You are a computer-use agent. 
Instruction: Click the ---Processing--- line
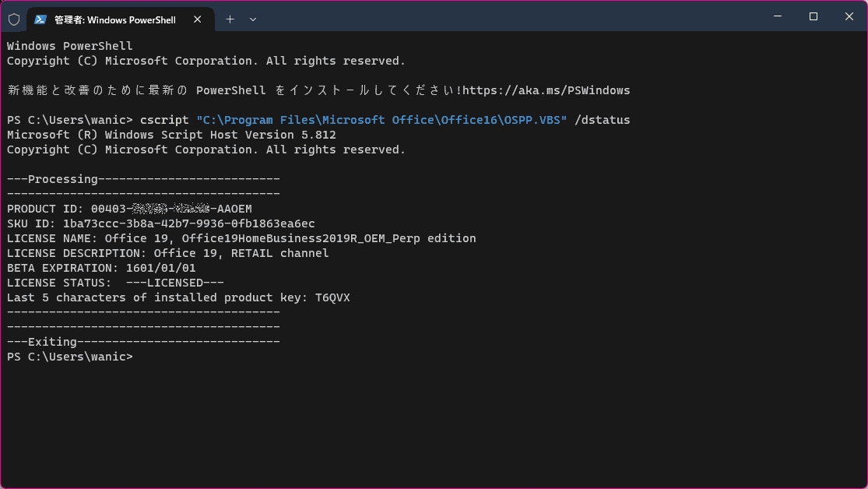click(143, 179)
